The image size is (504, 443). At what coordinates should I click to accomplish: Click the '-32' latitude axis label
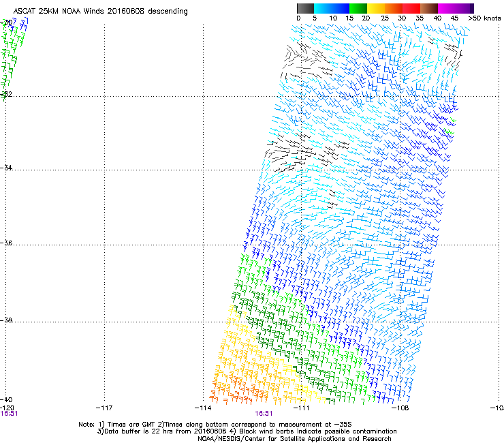6,94
